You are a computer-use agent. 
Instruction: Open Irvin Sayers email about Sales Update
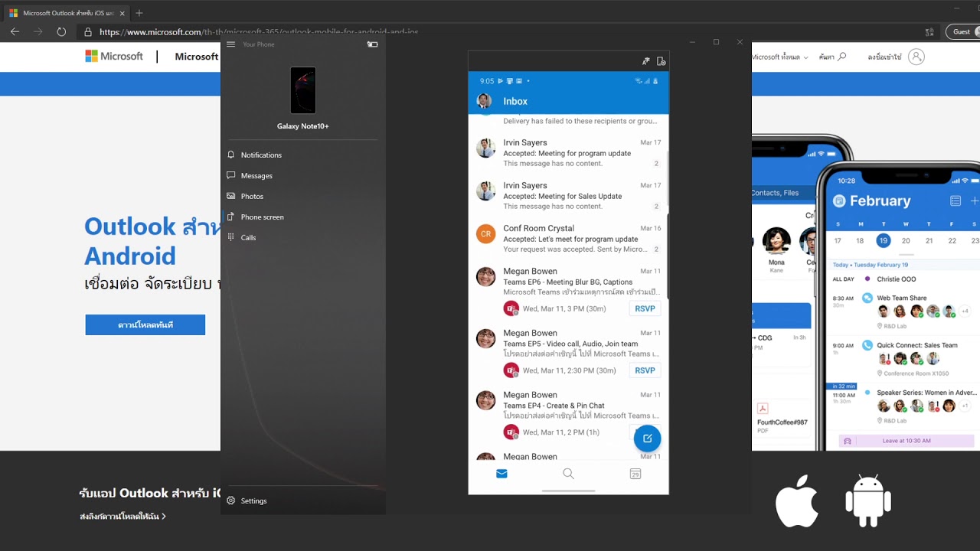point(568,196)
